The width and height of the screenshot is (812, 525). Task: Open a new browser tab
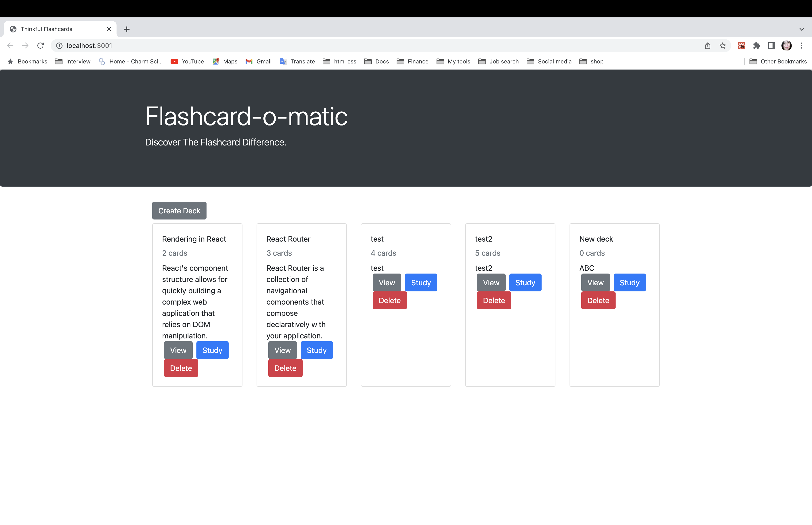tap(127, 29)
